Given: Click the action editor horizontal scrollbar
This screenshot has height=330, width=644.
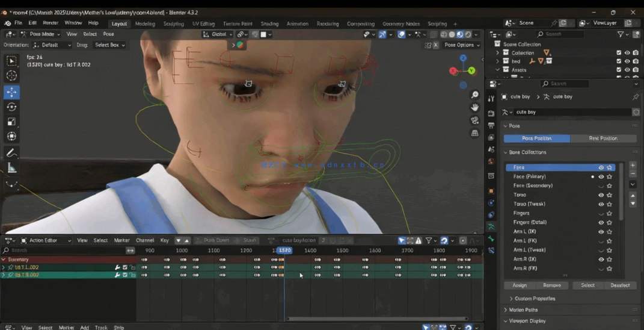Looking at the screenshot, I should [x=378, y=319].
